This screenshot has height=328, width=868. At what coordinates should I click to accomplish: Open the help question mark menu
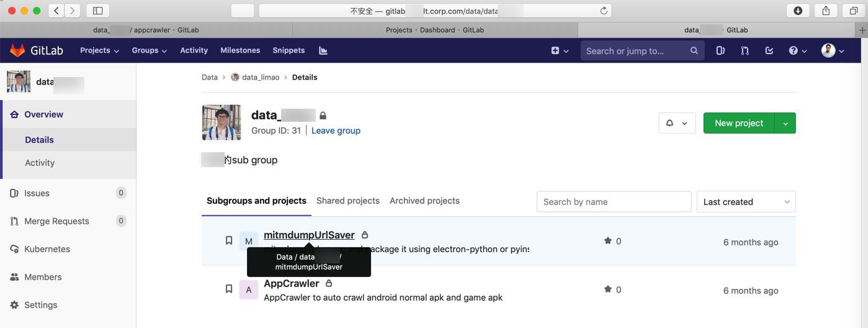click(797, 51)
